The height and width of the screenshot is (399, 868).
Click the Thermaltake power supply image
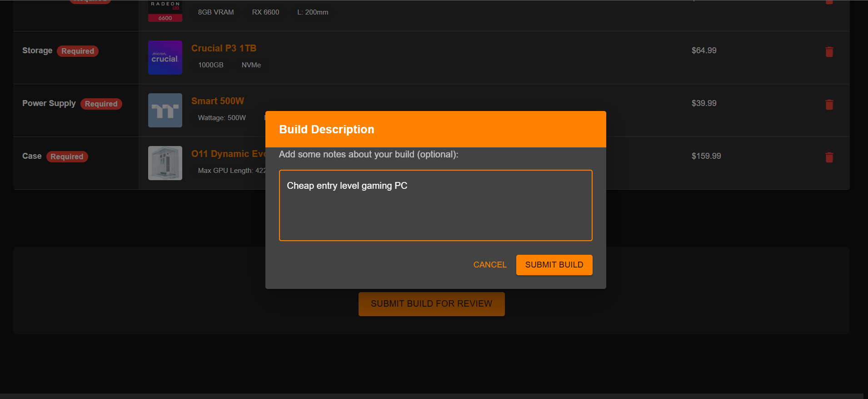(165, 111)
